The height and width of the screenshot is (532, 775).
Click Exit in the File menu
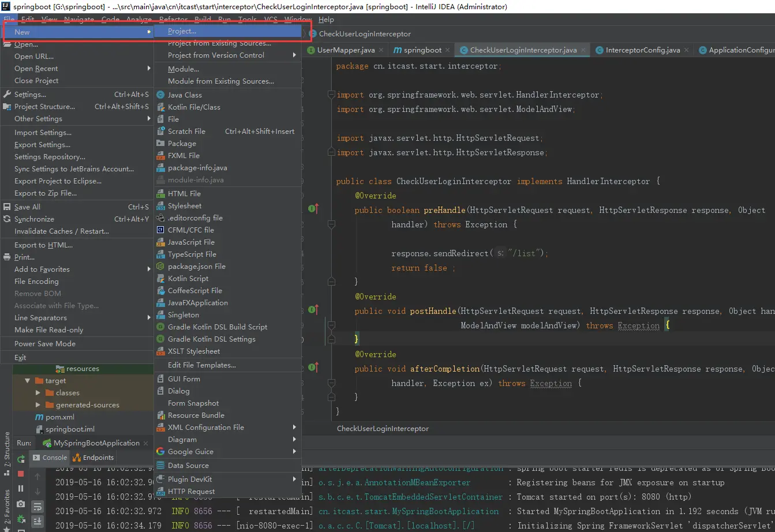click(77, 358)
